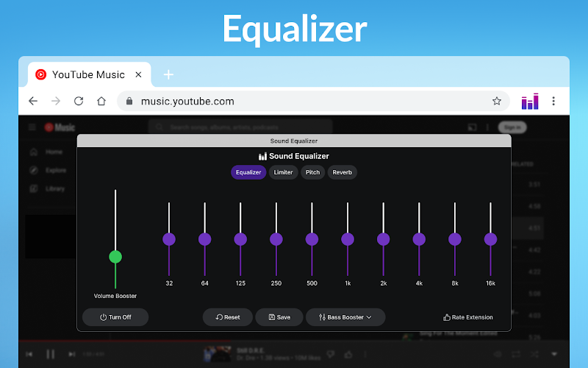
Task: Dislike the current song
Action: click(x=330, y=354)
